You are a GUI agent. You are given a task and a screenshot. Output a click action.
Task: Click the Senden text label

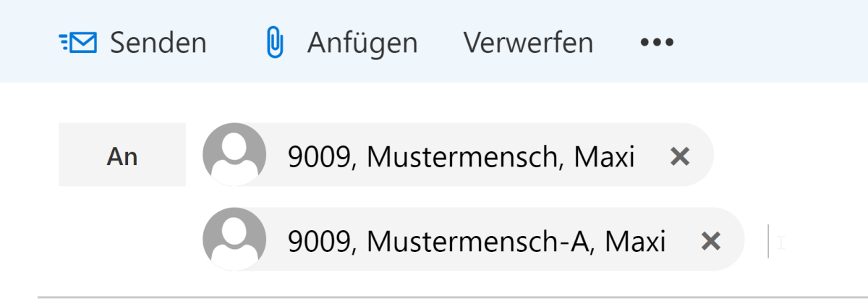(158, 43)
